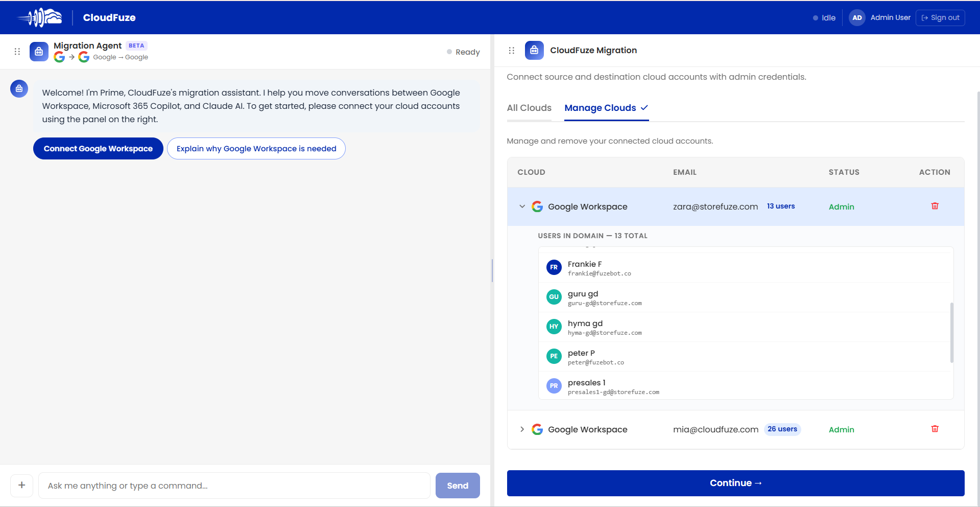Click the 13 users badge
This screenshot has height=507, width=980.
click(781, 206)
